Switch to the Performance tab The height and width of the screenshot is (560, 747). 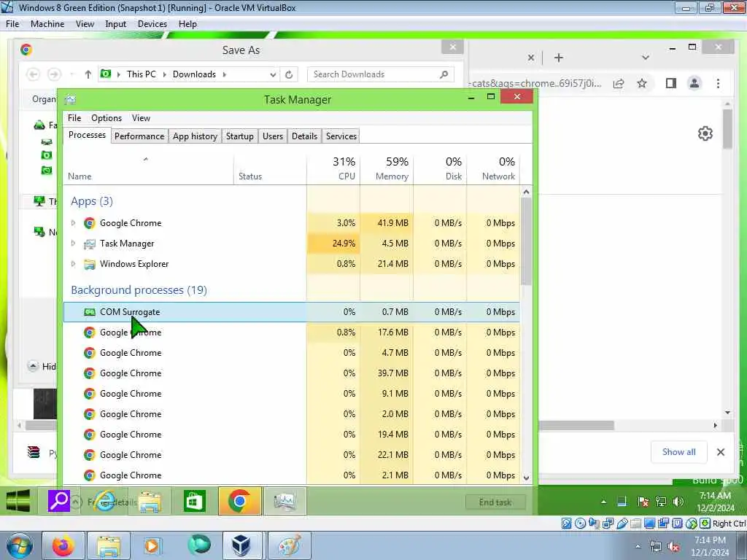coord(139,136)
